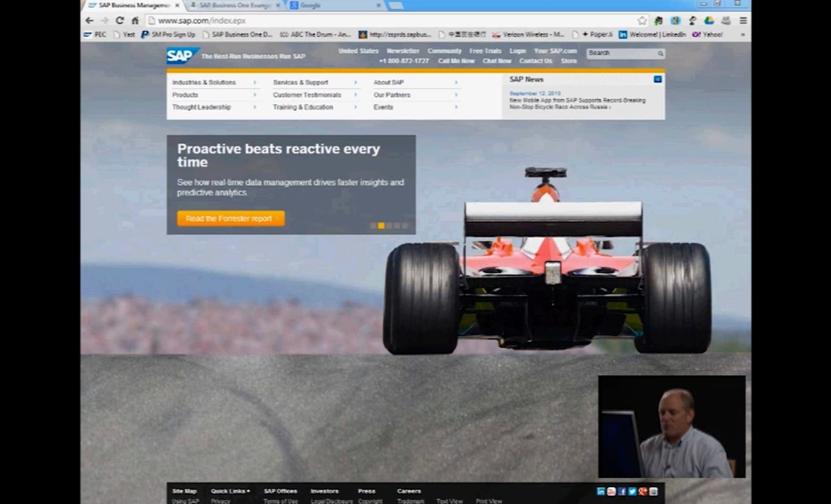
Task: Click the Google Drive extension icon
Action: coord(710,20)
